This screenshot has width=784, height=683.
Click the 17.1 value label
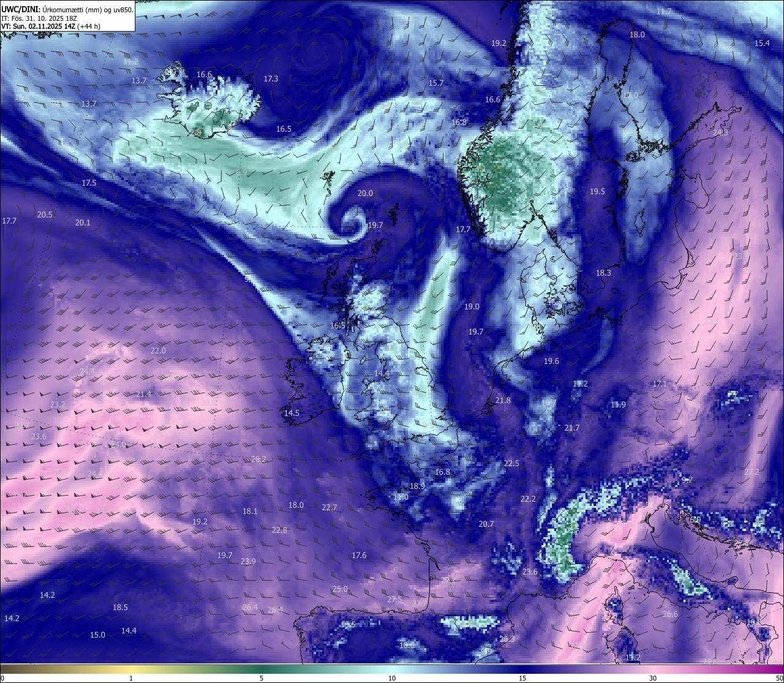660,383
